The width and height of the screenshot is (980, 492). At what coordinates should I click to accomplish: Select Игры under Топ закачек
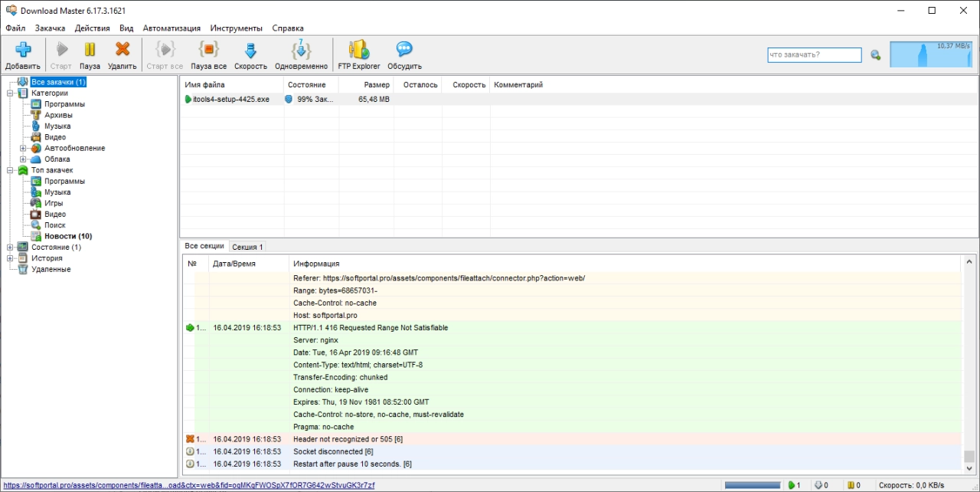(x=54, y=203)
